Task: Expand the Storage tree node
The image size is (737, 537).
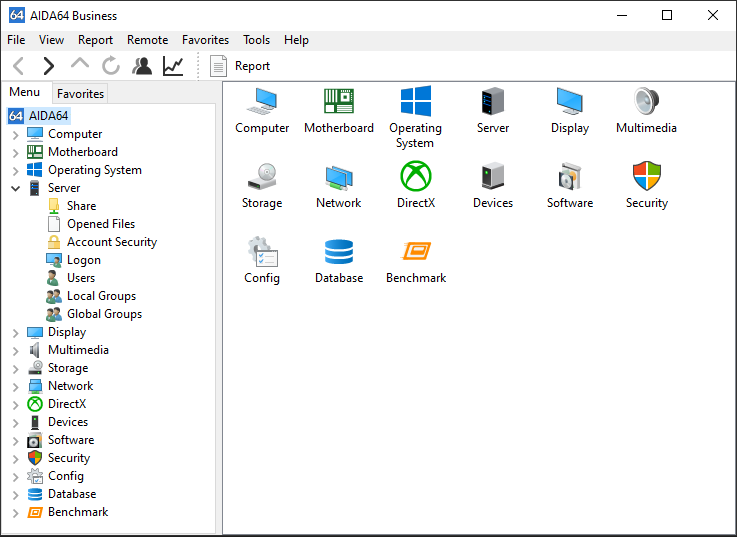Action: (x=16, y=369)
